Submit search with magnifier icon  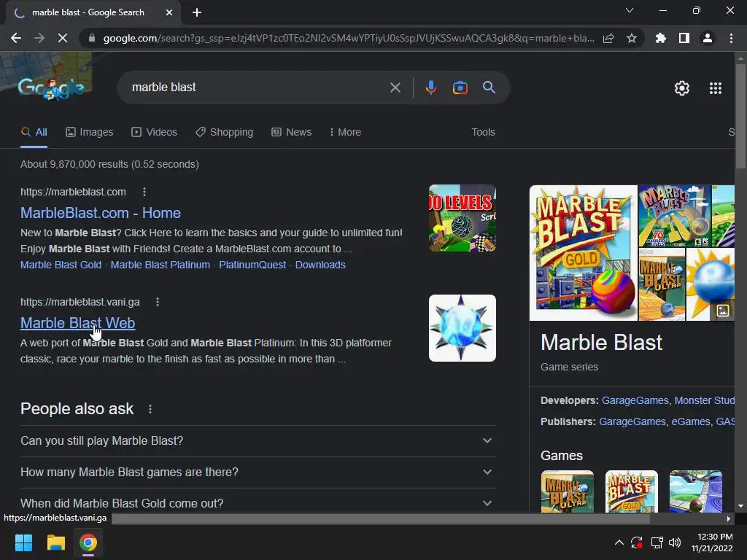[489, 87]
